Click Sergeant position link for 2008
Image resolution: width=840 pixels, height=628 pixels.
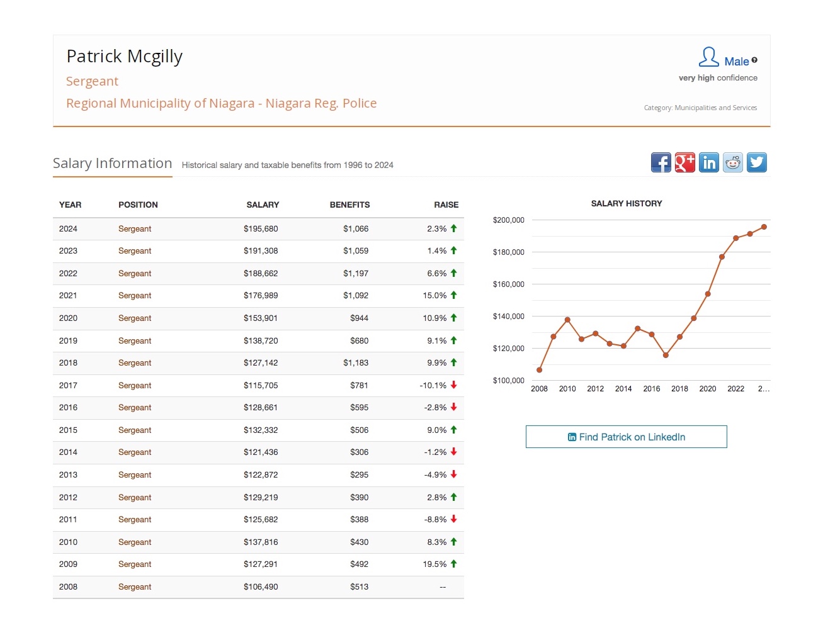[135, 587]
